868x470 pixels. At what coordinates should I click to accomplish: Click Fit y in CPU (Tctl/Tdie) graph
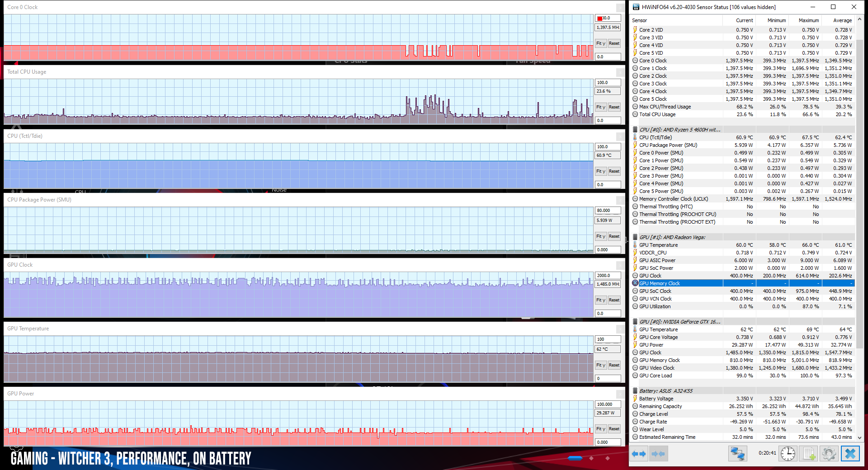tap(601, 171)
